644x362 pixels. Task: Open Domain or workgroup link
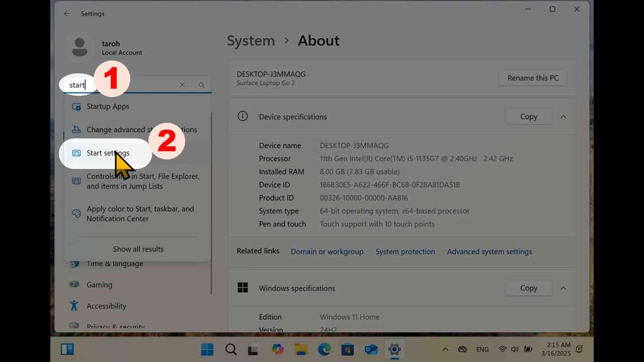click(x=327, y=251)
